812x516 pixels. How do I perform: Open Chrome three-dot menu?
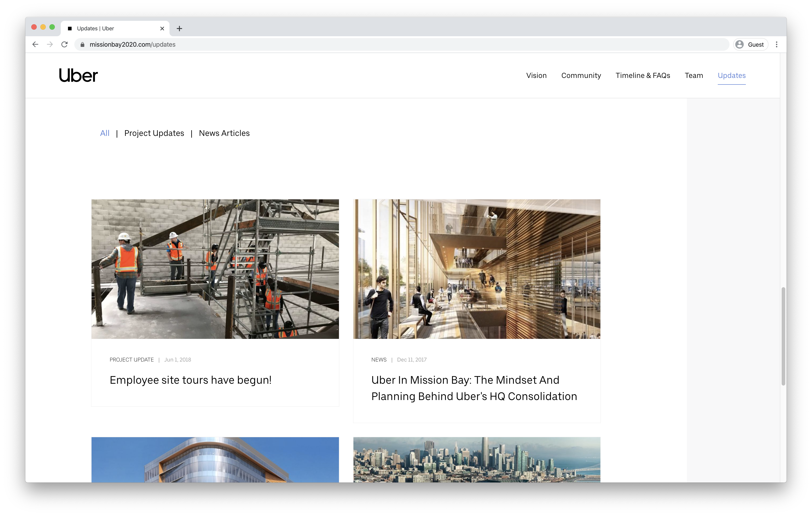[776, 44]
